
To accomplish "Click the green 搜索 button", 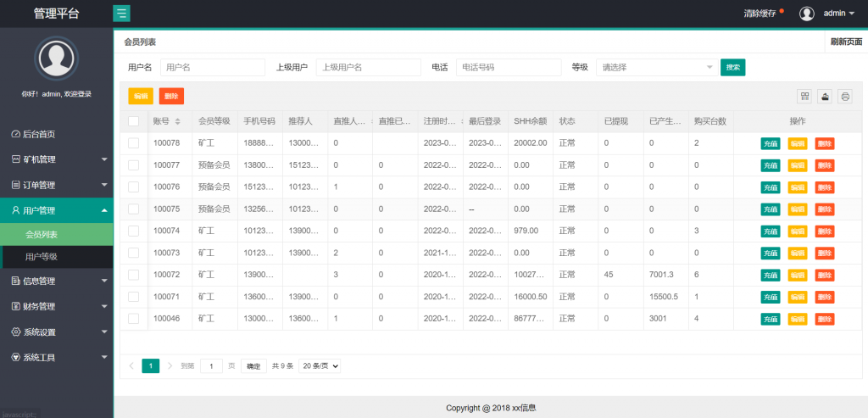I will [x=733, y=68].
